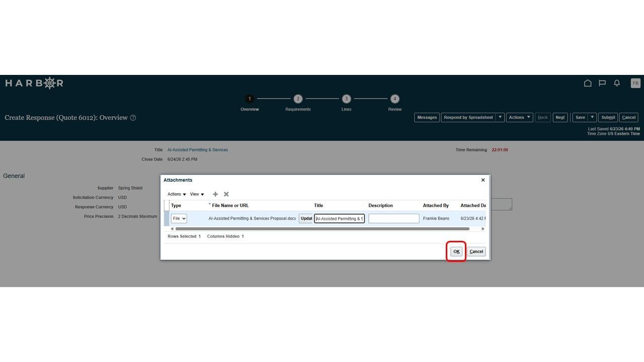The image size is (644, 362).
Task: Add attachment with the plus icon
Action: pos(215,194)
